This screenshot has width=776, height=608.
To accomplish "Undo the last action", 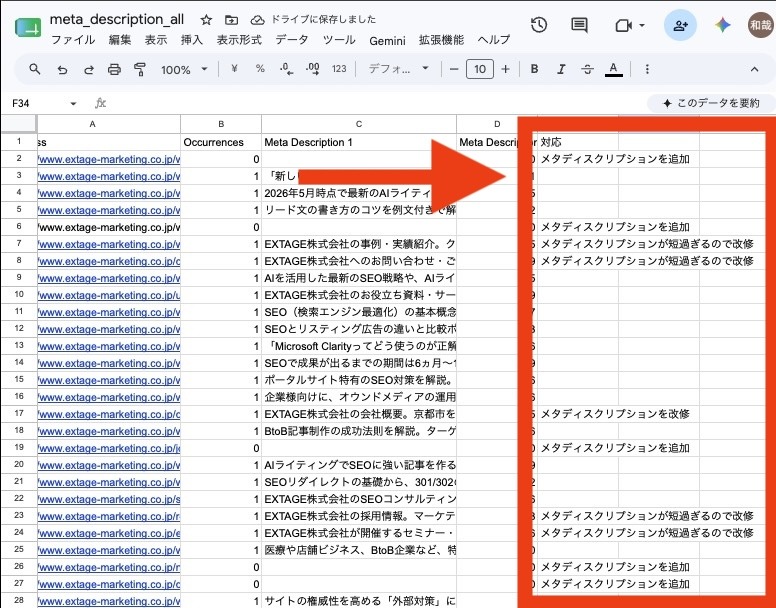I will click(62, 70).
